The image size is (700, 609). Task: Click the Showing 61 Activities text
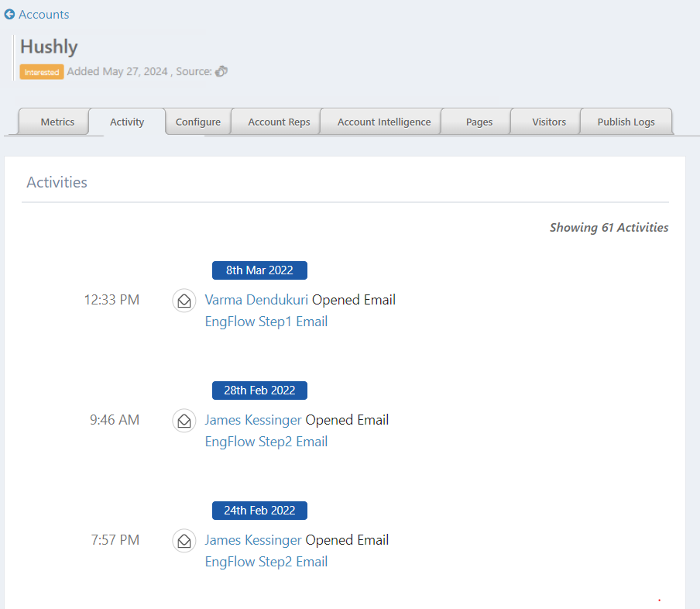click(x=609, y=228)
